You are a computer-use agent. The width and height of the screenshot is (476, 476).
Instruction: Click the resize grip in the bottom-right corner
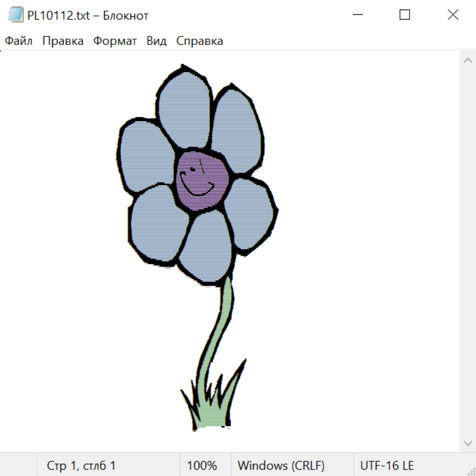(471, 471)
